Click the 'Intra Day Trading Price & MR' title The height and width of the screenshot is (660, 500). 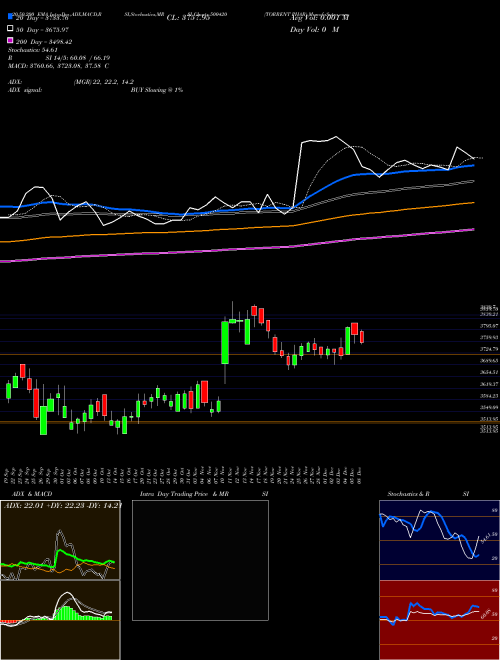[184, 494]
